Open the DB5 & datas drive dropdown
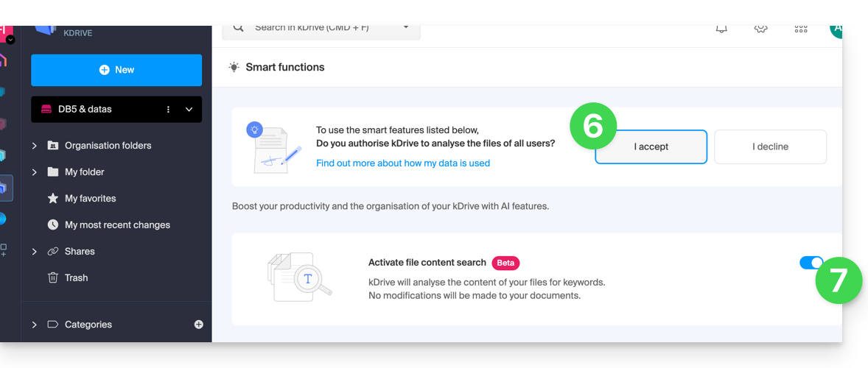The image size is (868, 368). pos(189,110)
